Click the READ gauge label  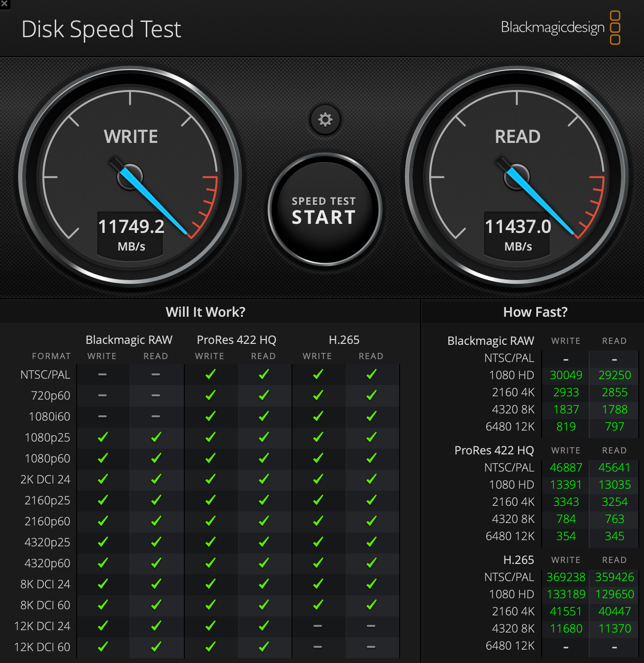(x=518, y=137)
